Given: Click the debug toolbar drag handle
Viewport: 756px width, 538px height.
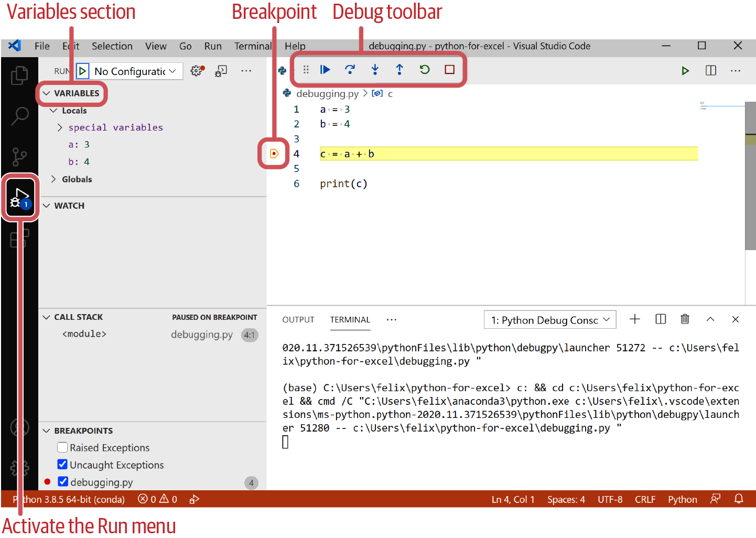Looking at the screenshot, I should coord(306,69).
